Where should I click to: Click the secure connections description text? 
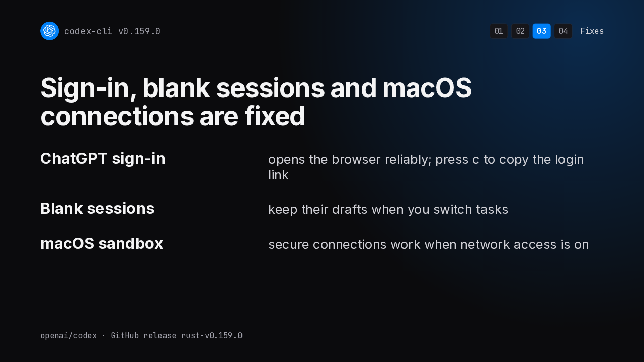coord(428,245)
